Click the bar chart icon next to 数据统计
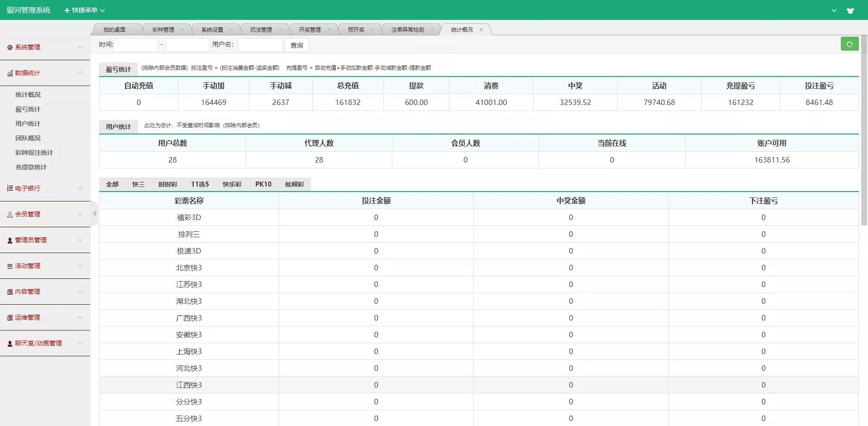The height and width of the screenshot is (426, 868). [x=10, y=73]
